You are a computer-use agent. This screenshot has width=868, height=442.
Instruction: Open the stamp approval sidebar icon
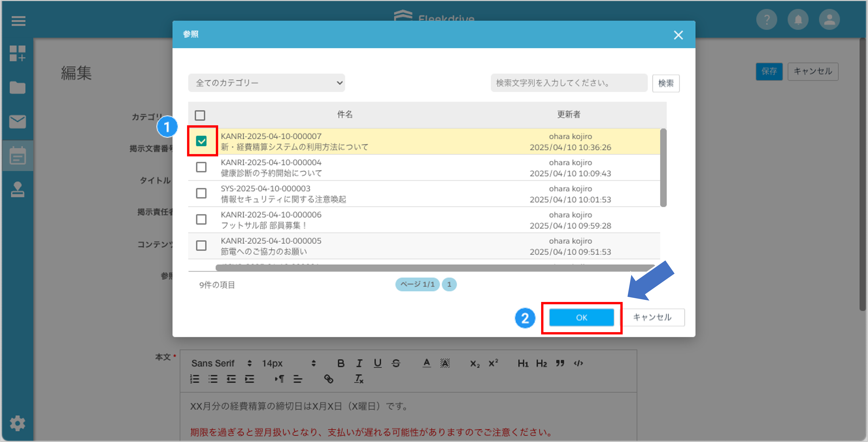click(x=18, y=189)
